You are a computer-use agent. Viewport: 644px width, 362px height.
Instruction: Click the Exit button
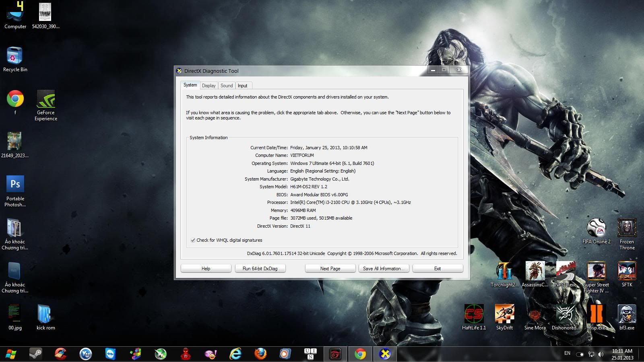[438, 268]
